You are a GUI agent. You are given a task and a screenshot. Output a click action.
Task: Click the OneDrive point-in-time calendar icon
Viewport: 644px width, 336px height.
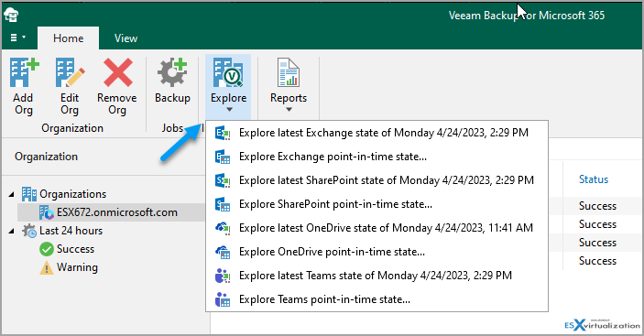[x=223, y=252]
